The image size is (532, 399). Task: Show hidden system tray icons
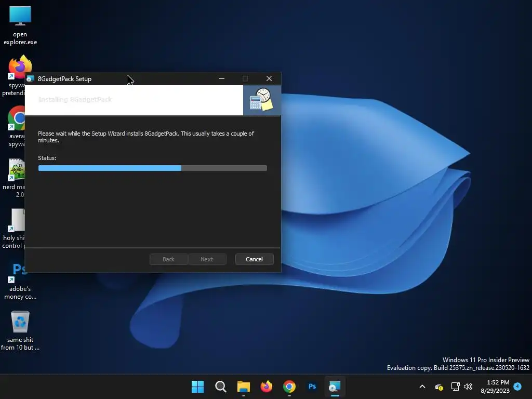(x=422, y=387)
